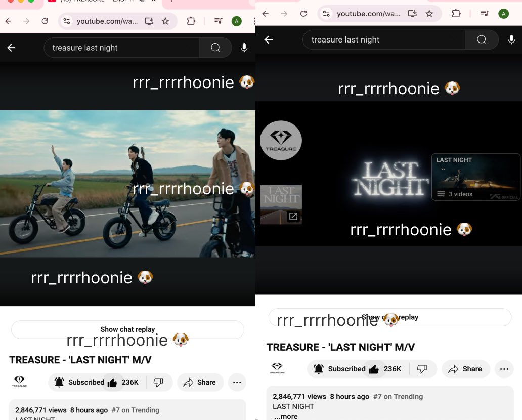The height and width of the screenshot is (420, 522).
Task: Click YouTube search back arrow in left window
Action: click(x=11, y=48)
